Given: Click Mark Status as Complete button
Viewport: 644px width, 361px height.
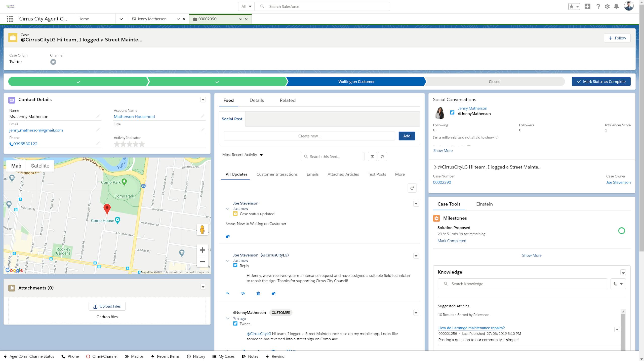Looking at the screenshot, I should point(601,82).
